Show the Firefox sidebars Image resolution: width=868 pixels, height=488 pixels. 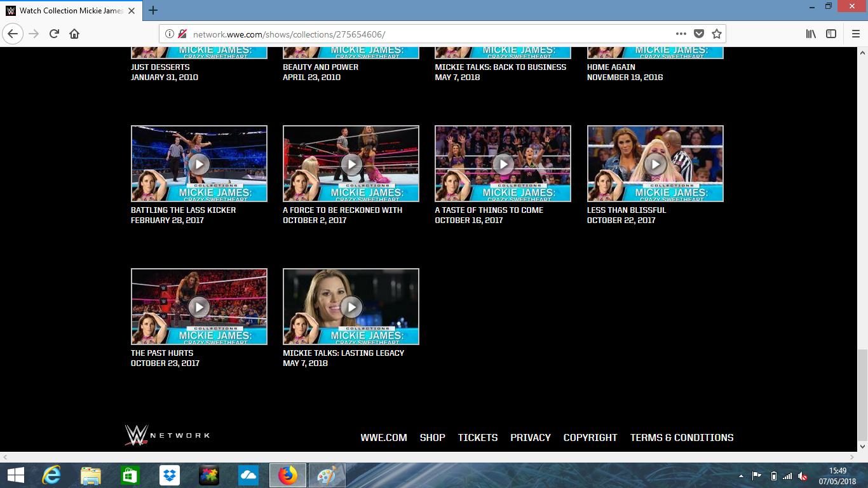(x=831, y=34)
